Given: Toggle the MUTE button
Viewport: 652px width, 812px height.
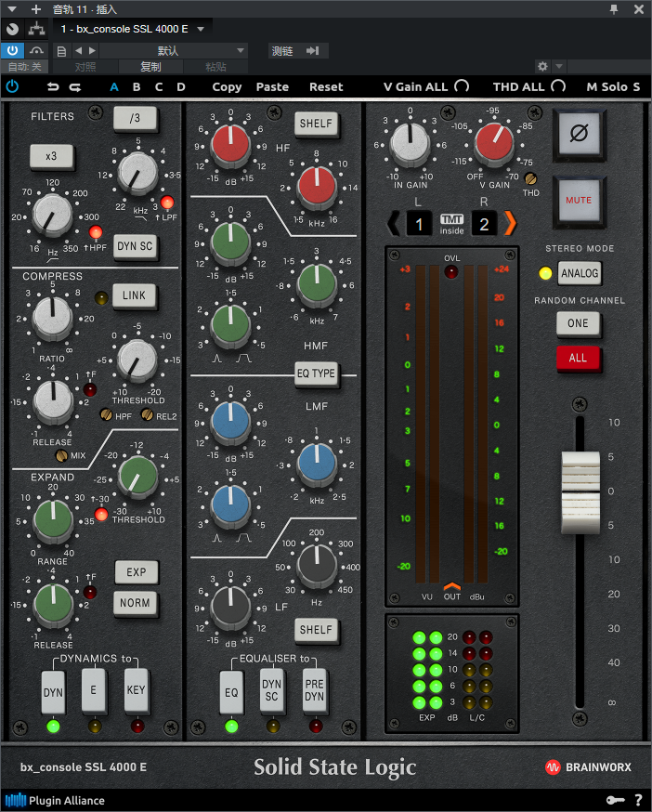Looking at the screenshot, I should point(579,201).
